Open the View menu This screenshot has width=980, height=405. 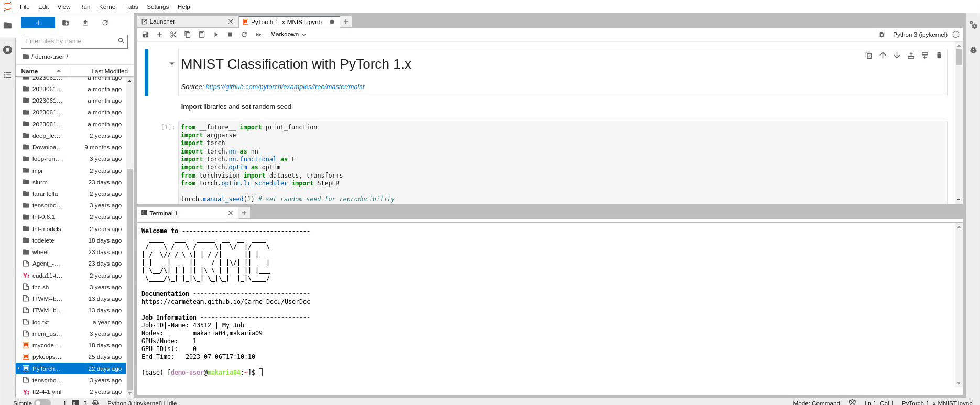click(x=64, y=7)
